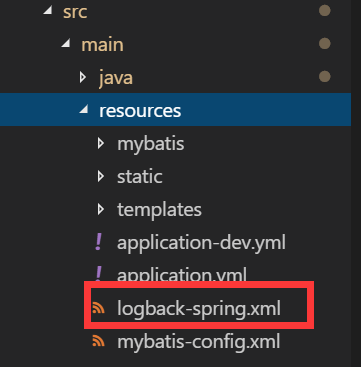Expand the java folder arrow
This screenshot has width=361, height=367.
click(83, 77)
